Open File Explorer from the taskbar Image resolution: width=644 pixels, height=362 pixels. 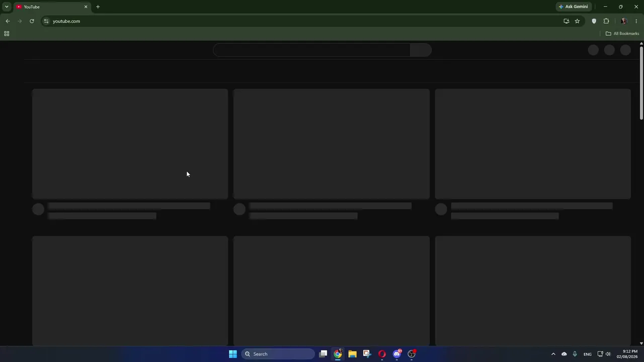point(352,354)
